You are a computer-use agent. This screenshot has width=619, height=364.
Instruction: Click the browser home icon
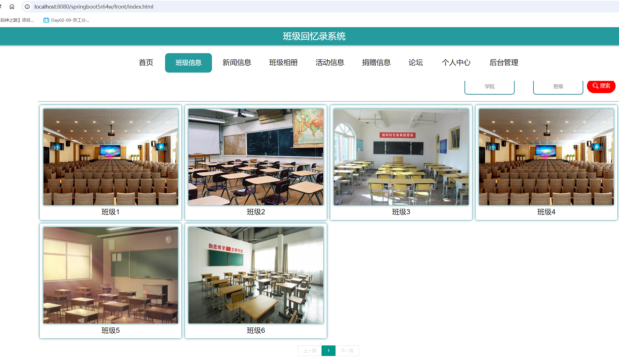click(12, 7)
